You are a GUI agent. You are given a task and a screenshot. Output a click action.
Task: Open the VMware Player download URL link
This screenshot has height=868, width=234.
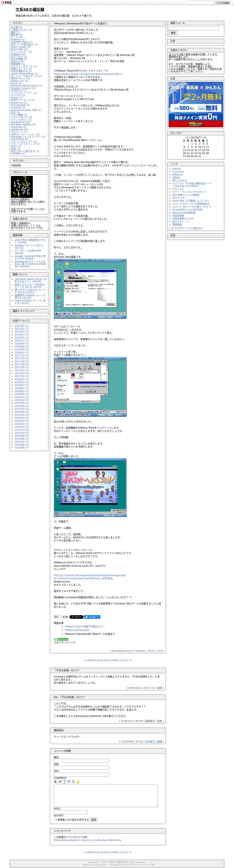(88, 74)
